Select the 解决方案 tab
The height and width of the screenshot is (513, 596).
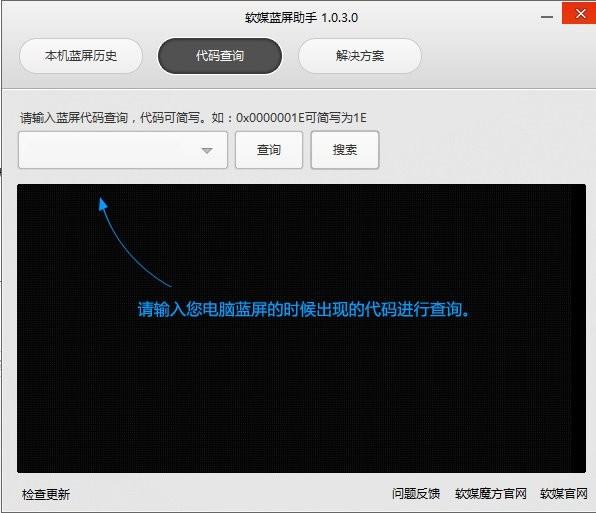[360, 56]
